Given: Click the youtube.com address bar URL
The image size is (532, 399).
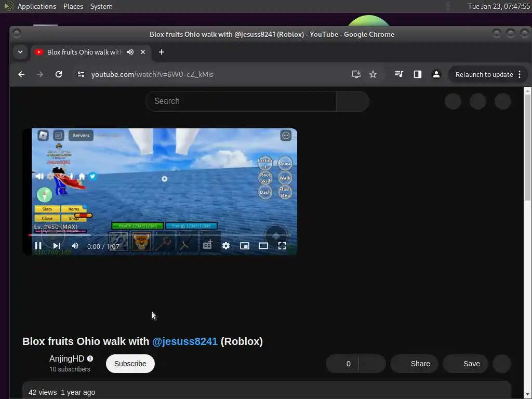Looking at the screenshot, I should 152,74.
